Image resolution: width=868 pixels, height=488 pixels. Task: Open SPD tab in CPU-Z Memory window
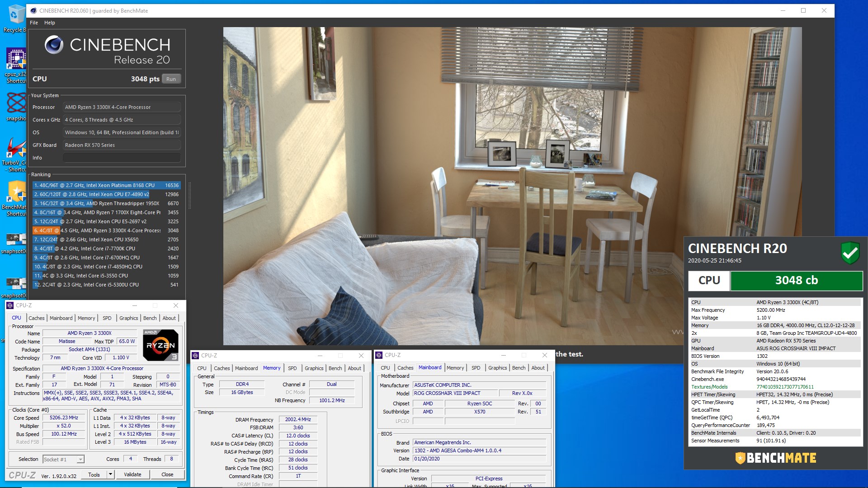(x=292, y=368)
